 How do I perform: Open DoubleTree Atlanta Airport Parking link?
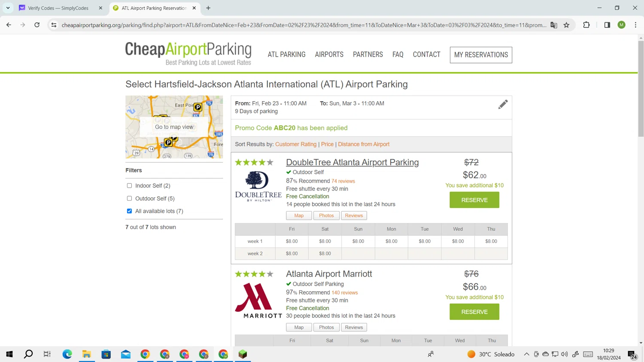(x=352, y=162)
